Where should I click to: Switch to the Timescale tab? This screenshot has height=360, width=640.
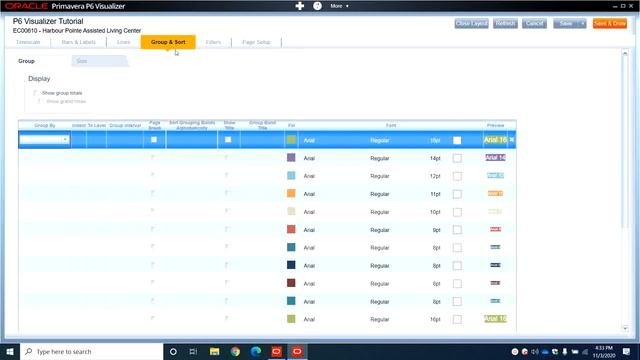click(28, 42)
